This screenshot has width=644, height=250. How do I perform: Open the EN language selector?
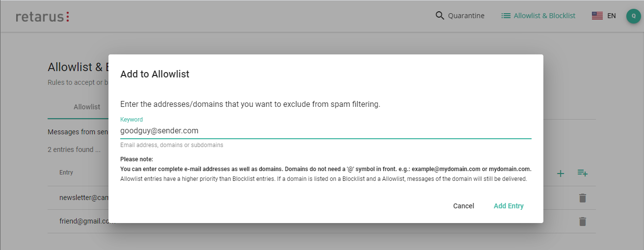611,16
